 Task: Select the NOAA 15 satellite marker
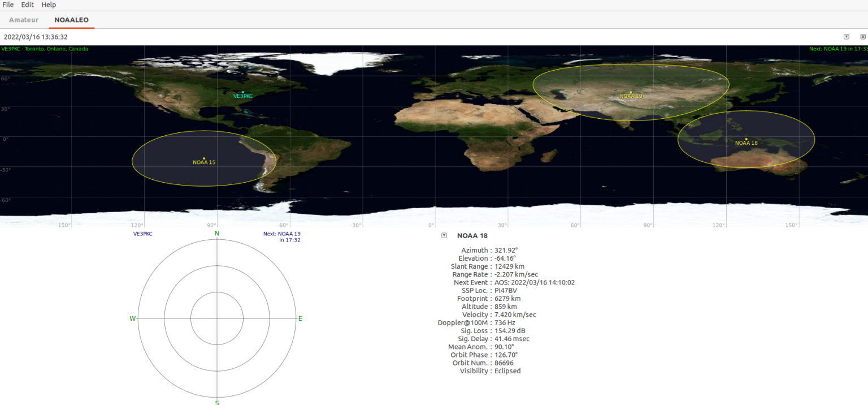click(x=204, y=158)
